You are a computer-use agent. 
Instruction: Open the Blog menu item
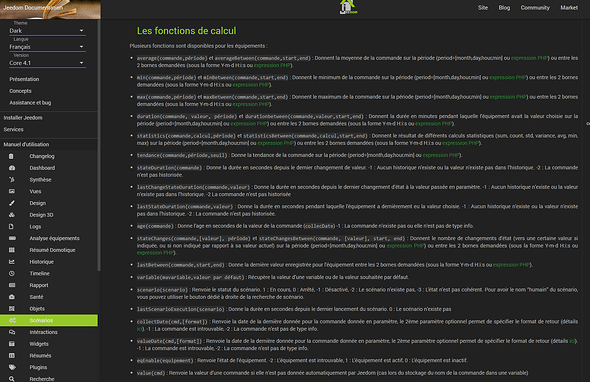point(504,8)
